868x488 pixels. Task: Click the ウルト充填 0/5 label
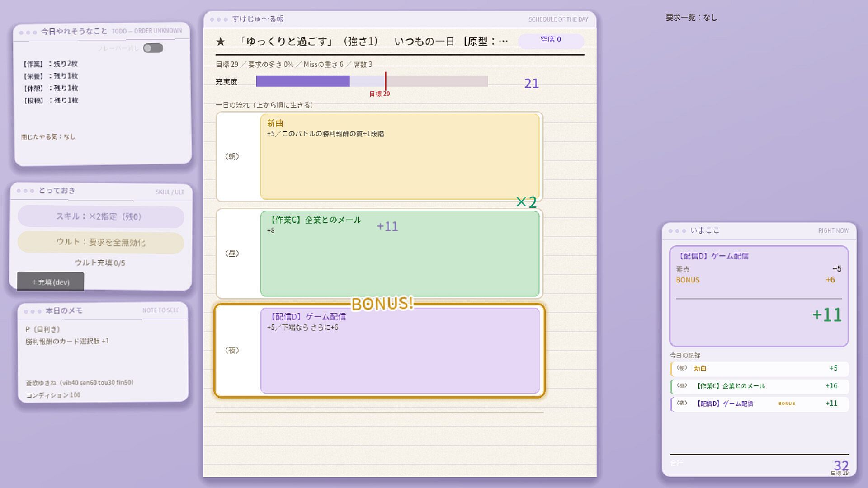100,263
